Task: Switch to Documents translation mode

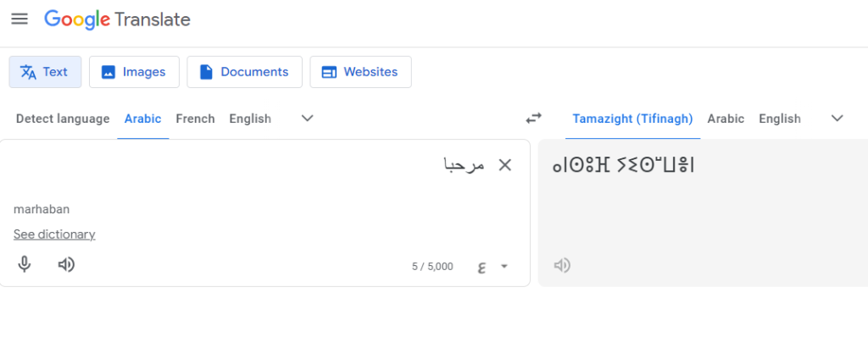Action: pyautogui.click(x=245, y=72)
